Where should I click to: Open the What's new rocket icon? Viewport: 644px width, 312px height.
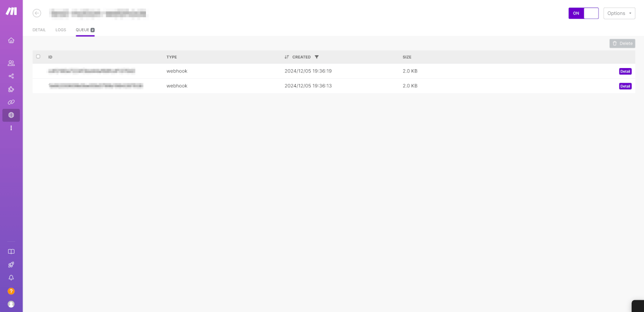tap(11, 265)
